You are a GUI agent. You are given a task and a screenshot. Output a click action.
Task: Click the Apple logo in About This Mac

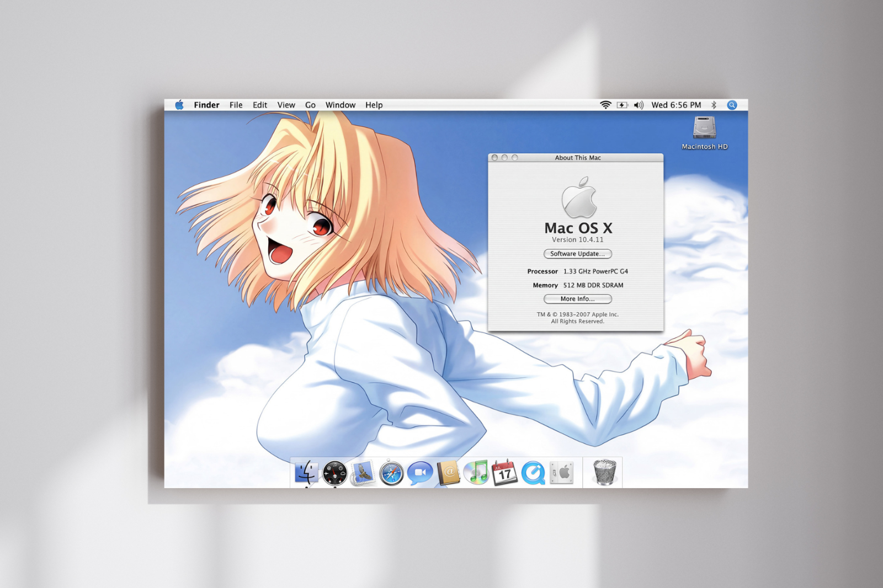click(x=579, y=197)
